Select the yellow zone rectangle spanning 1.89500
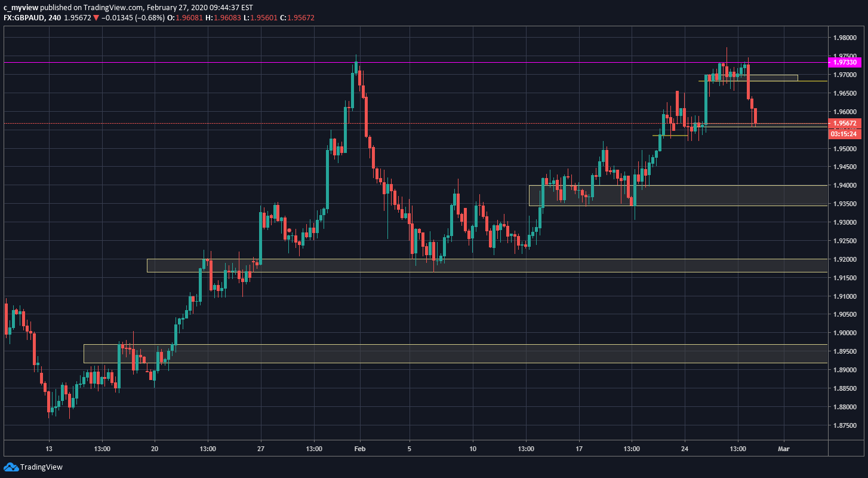Viewport: 868px width, 478px height. 455,354
